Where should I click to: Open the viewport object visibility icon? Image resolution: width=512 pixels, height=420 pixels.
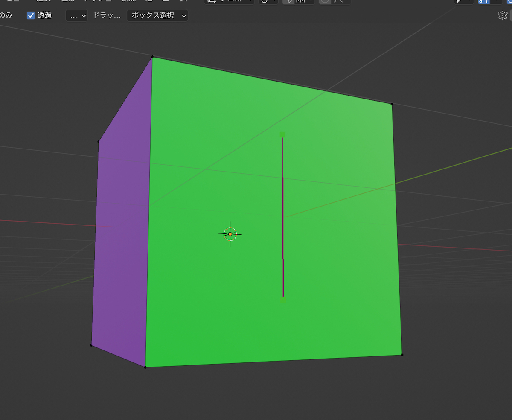463,1
